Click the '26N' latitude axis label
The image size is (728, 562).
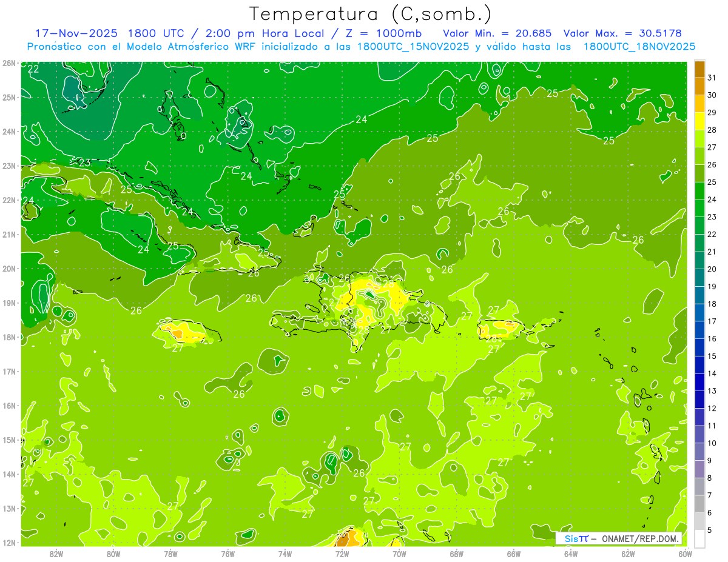9,63
